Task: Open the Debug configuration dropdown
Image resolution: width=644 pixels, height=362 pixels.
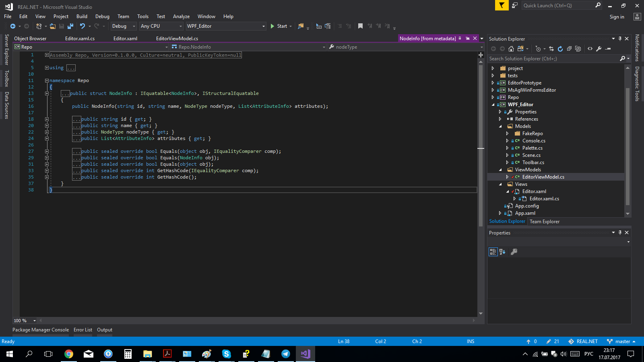Action: point(124,26)
